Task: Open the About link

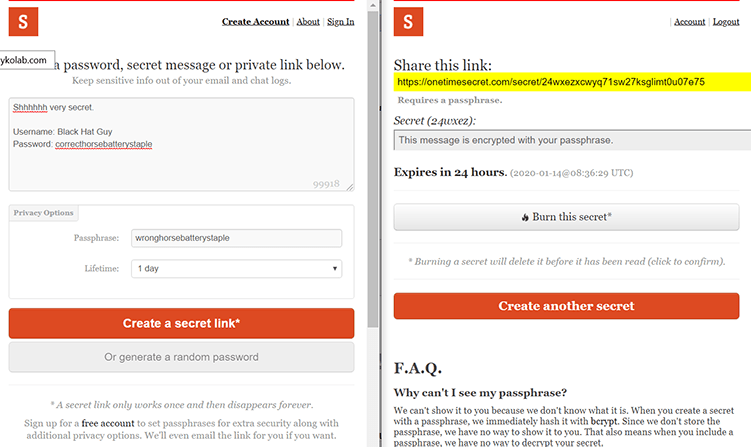Action: click(x=308, y=22)
